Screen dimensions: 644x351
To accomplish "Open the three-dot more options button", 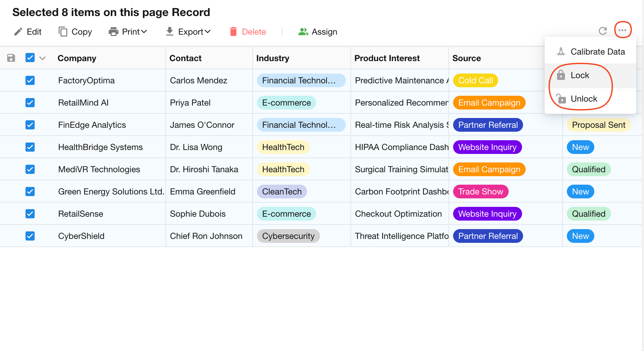I will 622,30.
